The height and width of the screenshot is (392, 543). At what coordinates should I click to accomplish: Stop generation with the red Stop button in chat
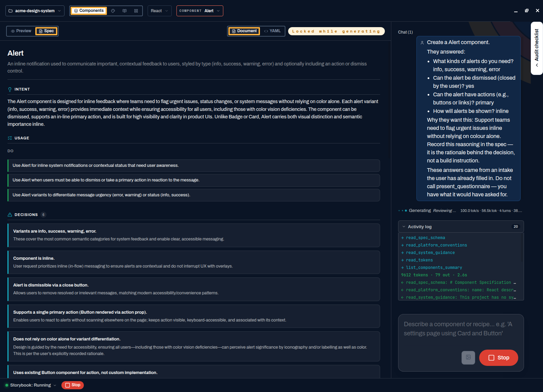pos(499,357)
